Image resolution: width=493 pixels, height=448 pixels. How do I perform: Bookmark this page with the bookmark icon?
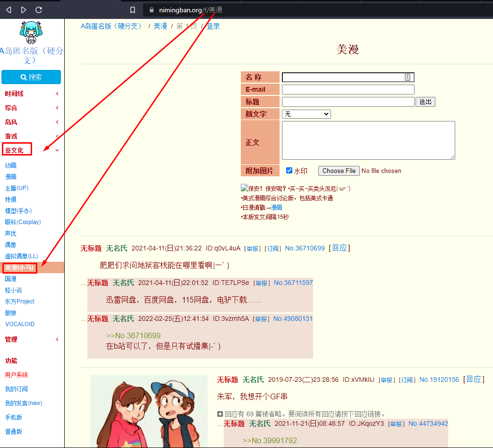coord(133,10)
